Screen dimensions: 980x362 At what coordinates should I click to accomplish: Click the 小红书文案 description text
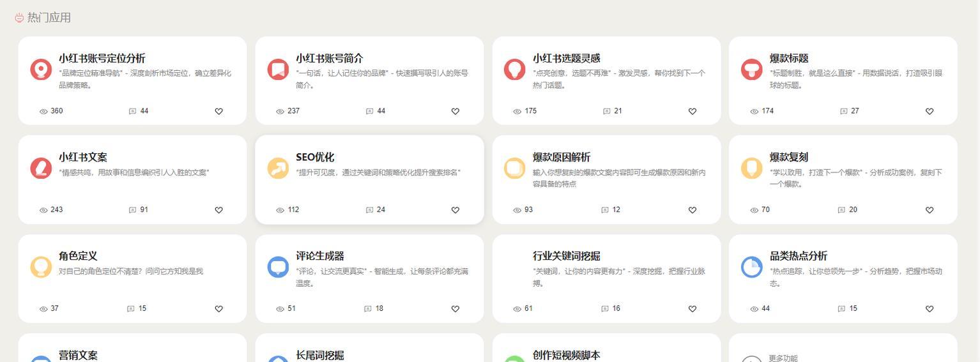pyautogui.click(x=134, y=172)
